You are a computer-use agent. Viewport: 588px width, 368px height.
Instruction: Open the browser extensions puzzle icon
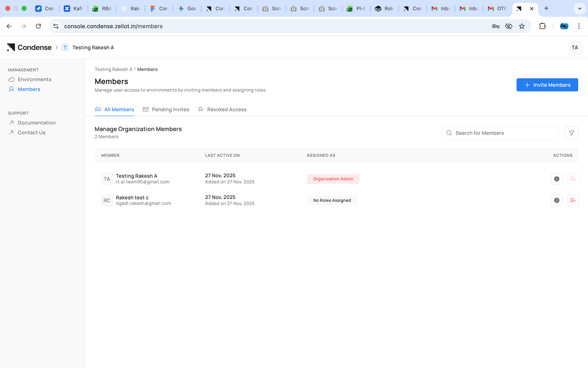(x=542, y=26)
